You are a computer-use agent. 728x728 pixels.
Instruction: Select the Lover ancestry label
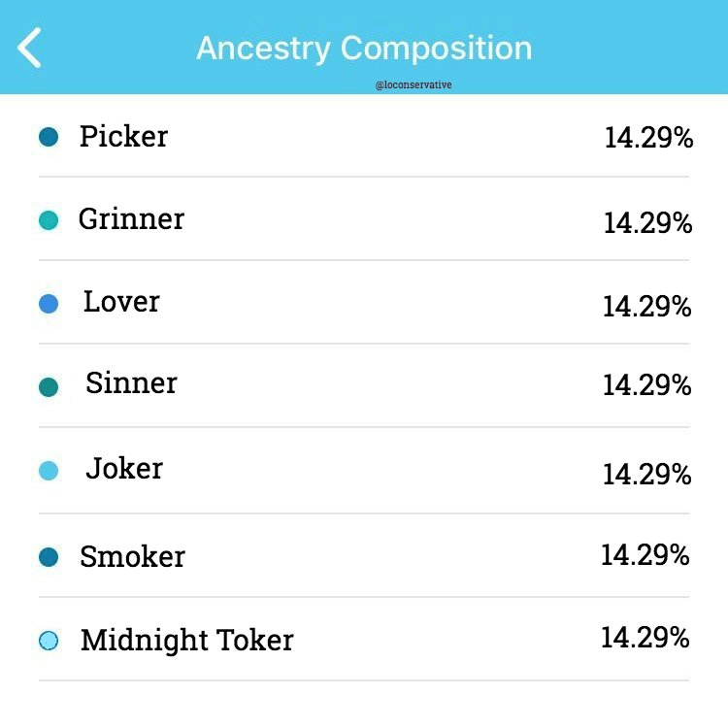pyautogui.click(x=121, y=302)
